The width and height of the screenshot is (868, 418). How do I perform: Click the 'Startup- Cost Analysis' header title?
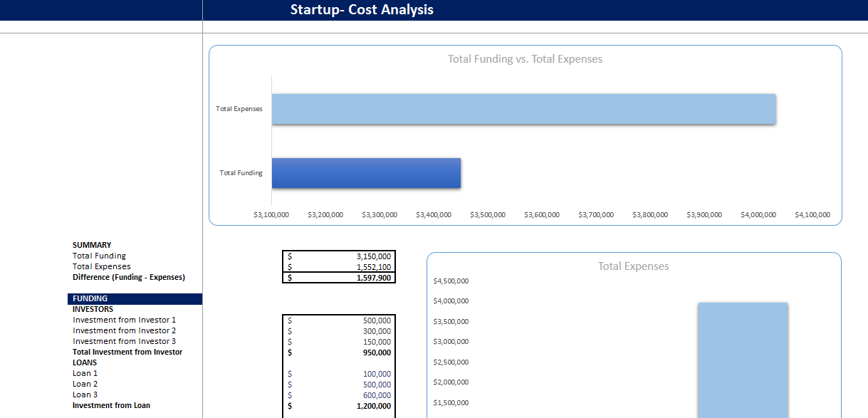coord(362,9)
